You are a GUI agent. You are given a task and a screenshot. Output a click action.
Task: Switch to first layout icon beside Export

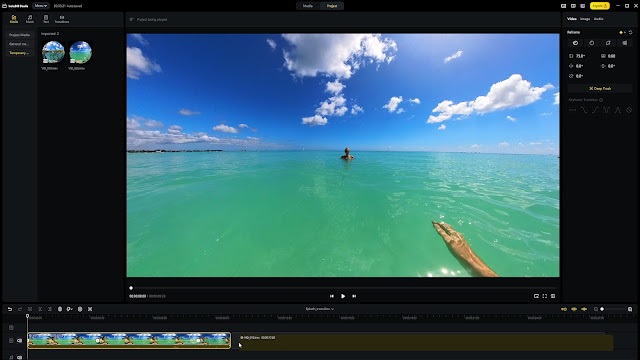pos(564,6)
